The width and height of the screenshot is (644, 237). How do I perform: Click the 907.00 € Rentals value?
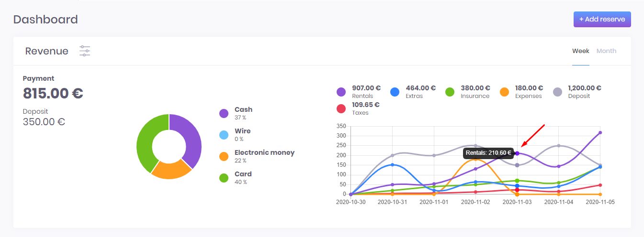coord(366,88)
